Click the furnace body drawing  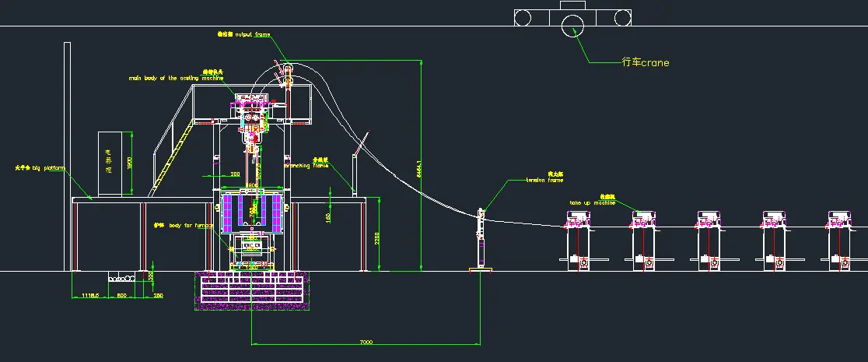coord(251,210)
